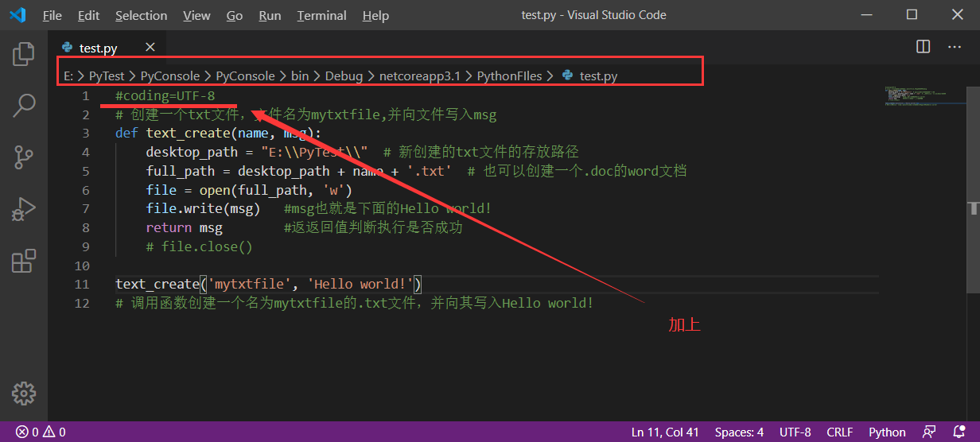Minimize the VS Code window
The height and width of the screenshot is (442, 980).
[869, 15]
